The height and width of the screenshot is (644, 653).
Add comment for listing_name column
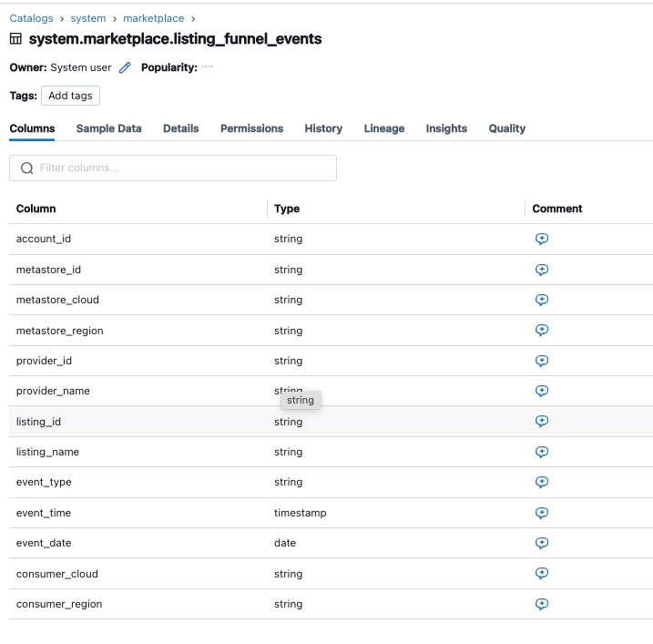coord(541,452)
